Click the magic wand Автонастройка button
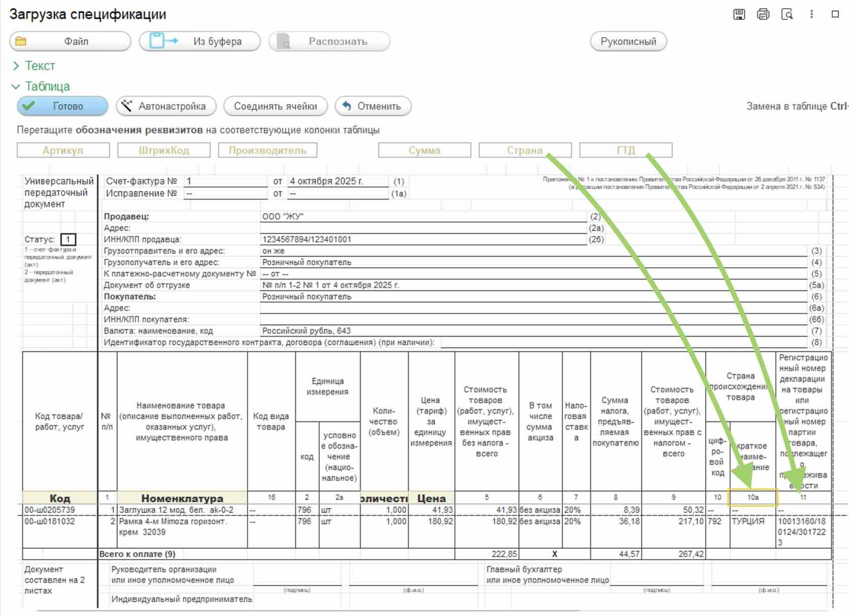This screenshot has height=616, width=849. [166, 106]
